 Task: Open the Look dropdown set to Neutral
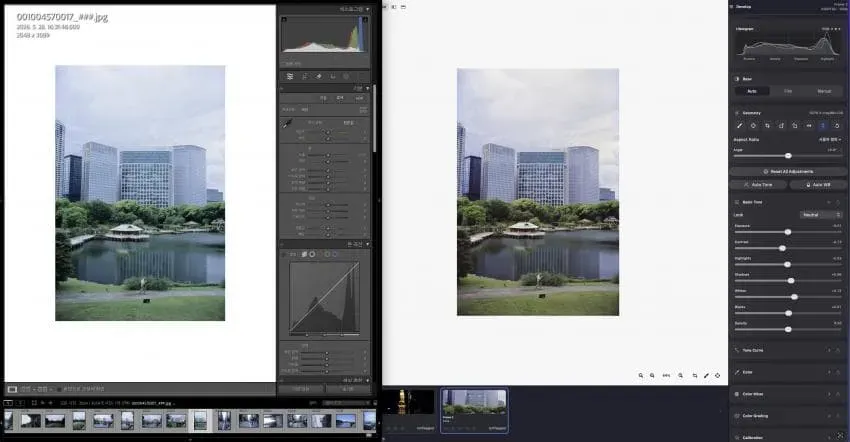click(821, 215)
